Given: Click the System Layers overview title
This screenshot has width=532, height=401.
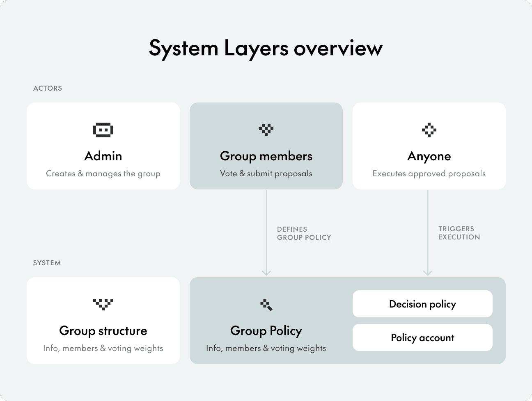Looking at the screenshot, I should click(x=266, y=48).
